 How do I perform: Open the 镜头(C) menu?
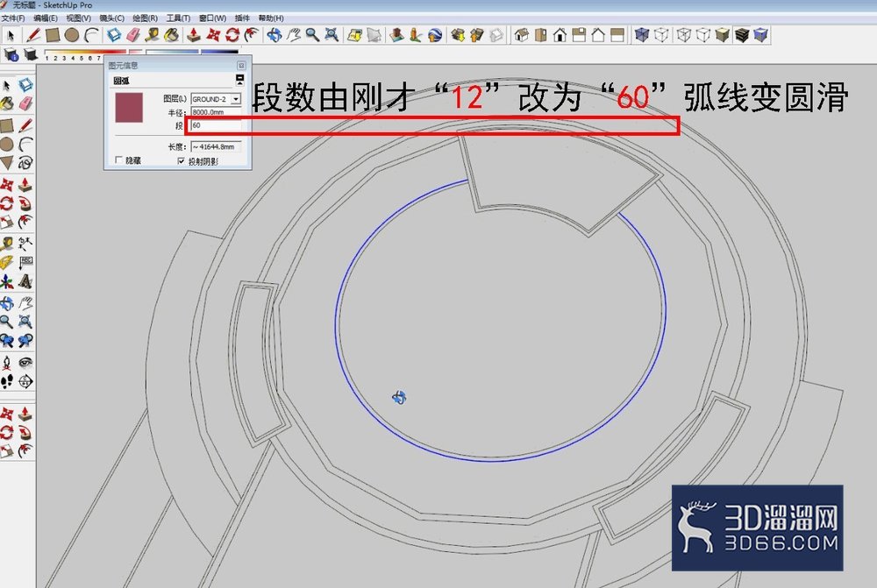coord(112,18)
